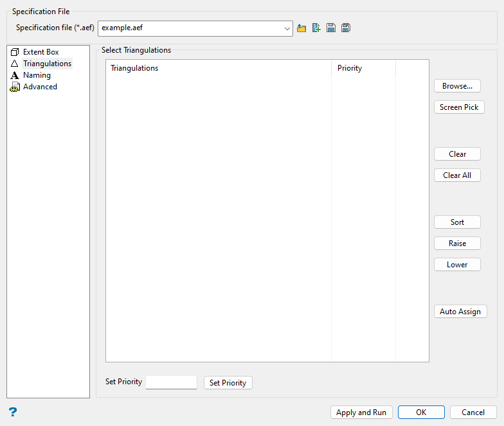Select the Triangulations panel item
Image resolution: width=504 pixels, height=426 pixels.
click(x=48, y=64)
